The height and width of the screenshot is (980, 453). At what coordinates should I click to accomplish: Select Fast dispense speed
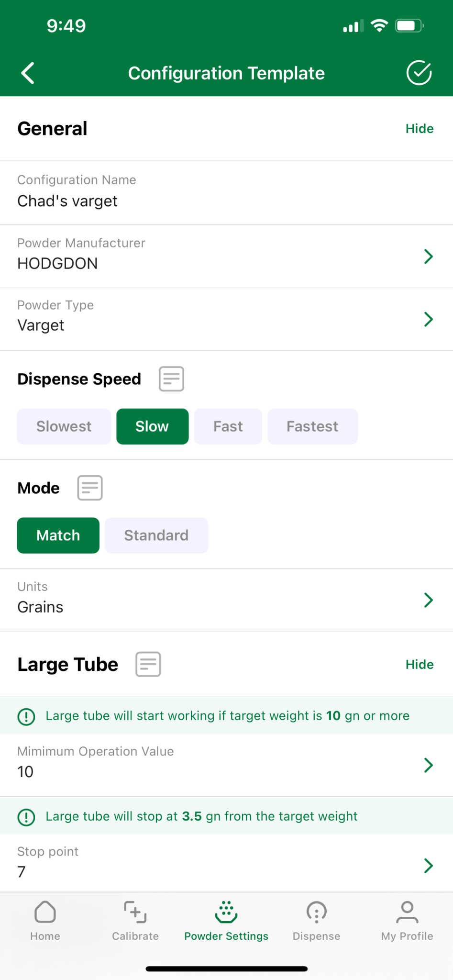coord(228,426)
